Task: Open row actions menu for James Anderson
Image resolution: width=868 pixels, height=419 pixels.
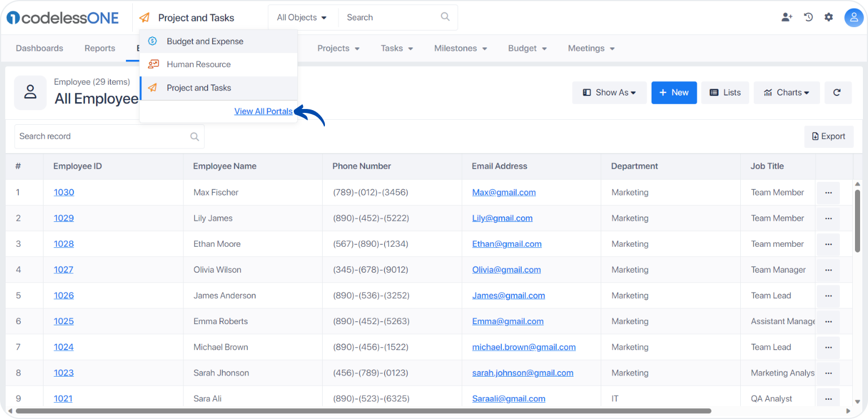Action: point(828,296)
